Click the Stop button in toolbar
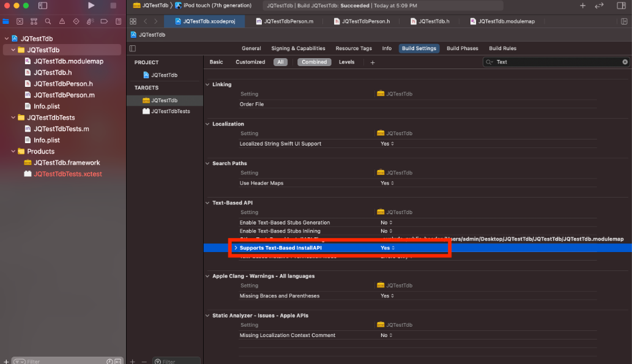632x364 pixels. pyautogui.click(x=113, y=6)
